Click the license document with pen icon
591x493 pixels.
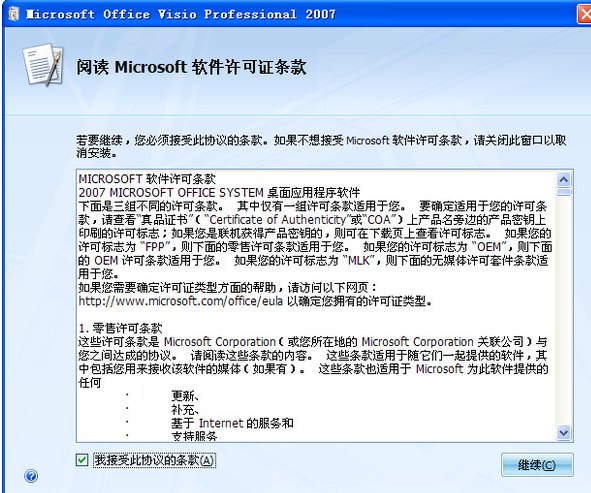[43, 65]
